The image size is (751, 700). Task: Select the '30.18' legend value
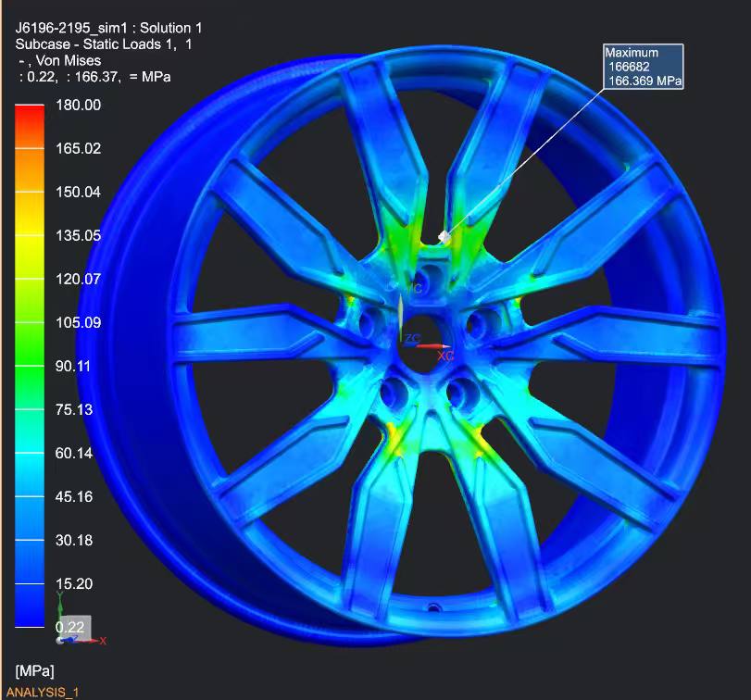pyautogui.click(x=74, y=540)
